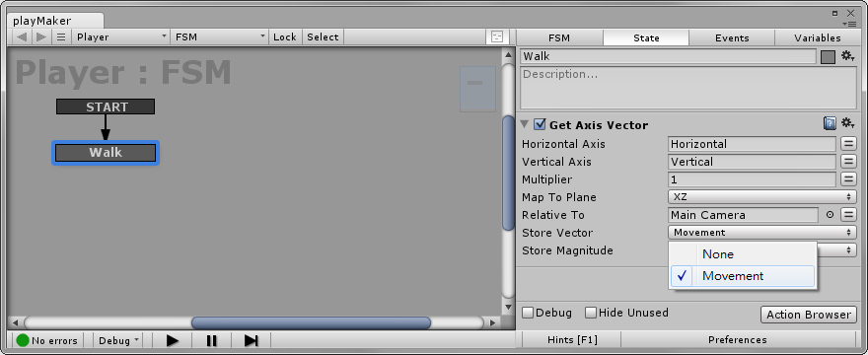Click the horizontal scrollbar thumb in graph view
This screenshot has width=868, height=355.
(311, 322)
